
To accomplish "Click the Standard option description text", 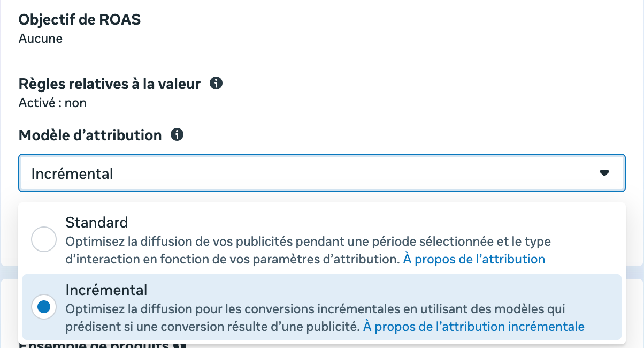I will (x=309, y=250).
